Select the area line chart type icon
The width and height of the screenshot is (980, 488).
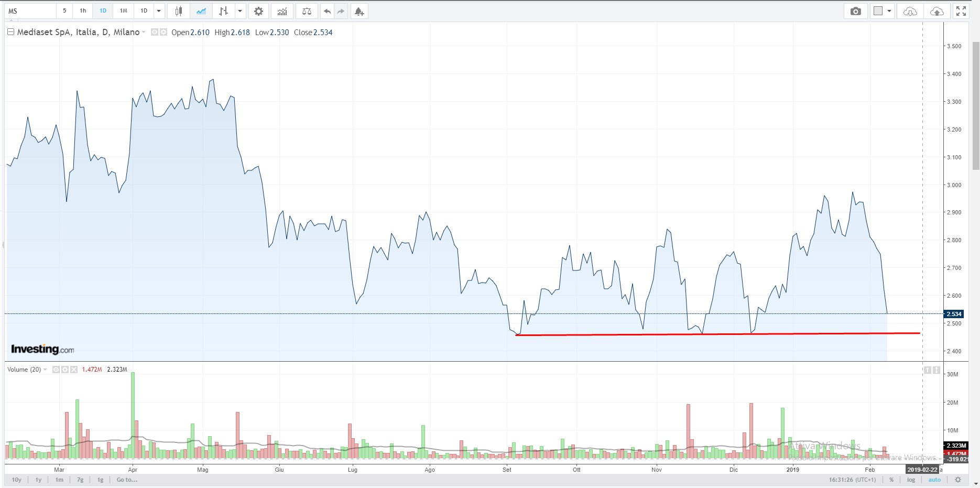201,11
